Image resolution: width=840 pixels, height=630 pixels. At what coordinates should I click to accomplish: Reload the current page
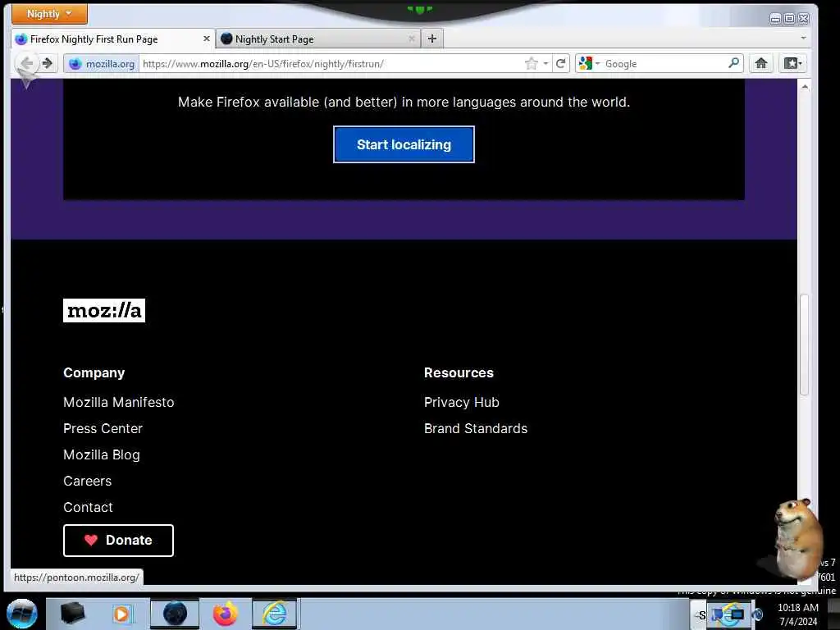pos(561,64)
